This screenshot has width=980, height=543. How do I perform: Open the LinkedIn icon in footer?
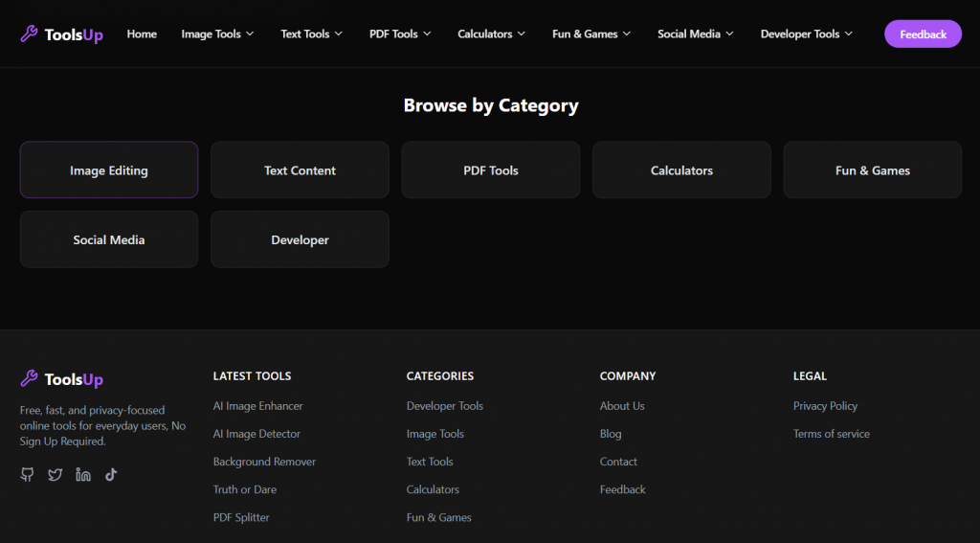click(x=83, y=474)
